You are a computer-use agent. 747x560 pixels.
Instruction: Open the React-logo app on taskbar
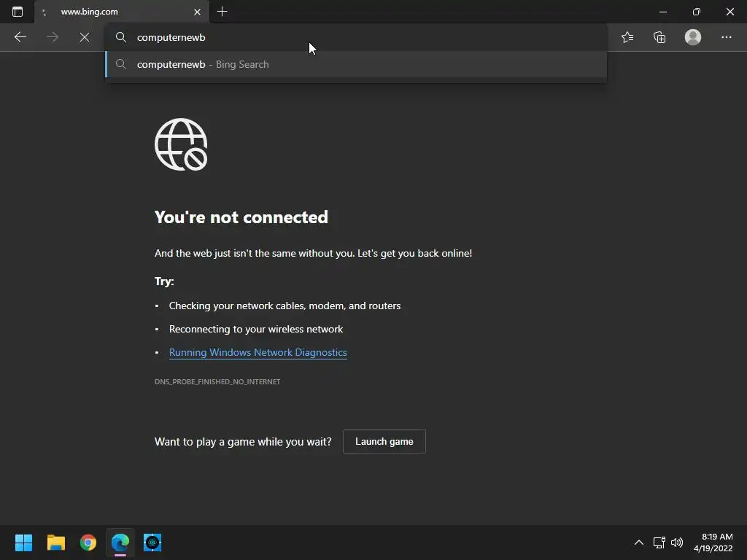coord(152,542)
